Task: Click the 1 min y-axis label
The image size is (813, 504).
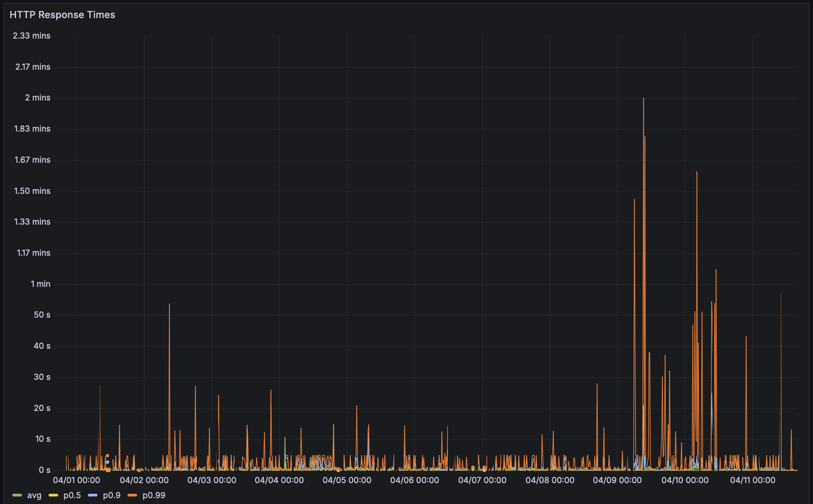Action: click(x=40, y=284)
